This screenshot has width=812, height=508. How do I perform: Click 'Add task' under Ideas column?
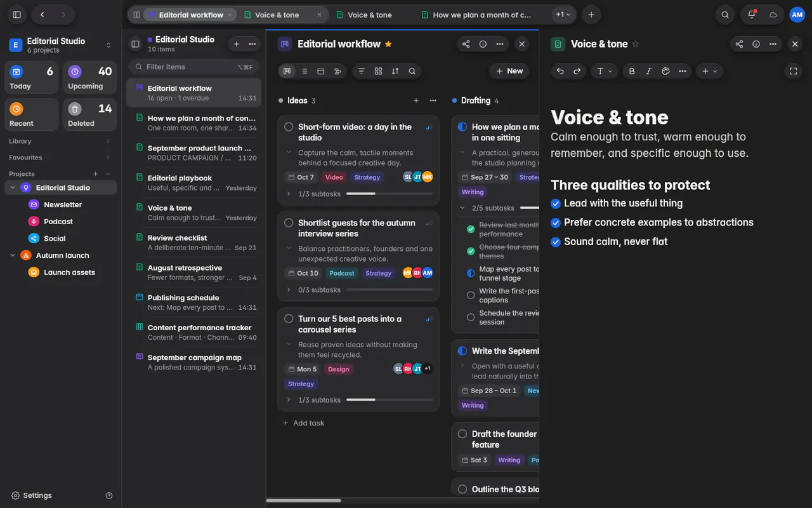pyautogui.click(x=303, y=423)
